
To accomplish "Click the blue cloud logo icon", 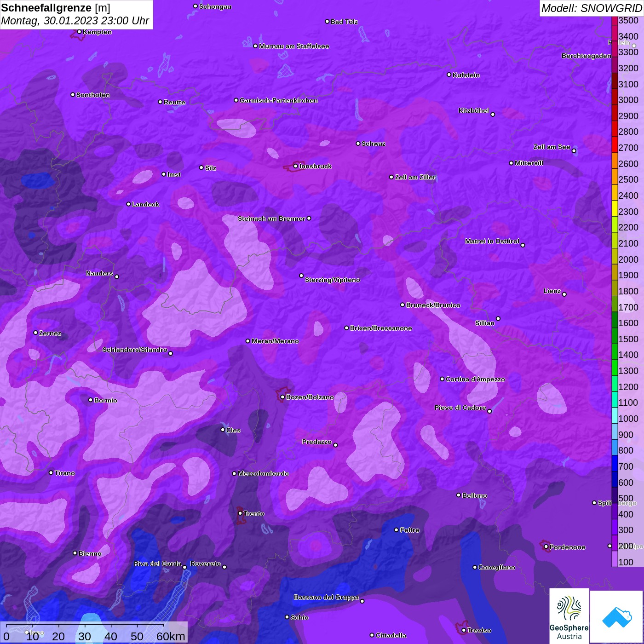I will click(x=617, y=617).
